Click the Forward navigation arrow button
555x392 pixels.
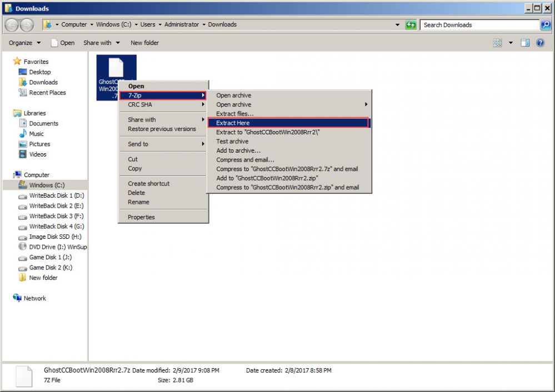[27, 25]
